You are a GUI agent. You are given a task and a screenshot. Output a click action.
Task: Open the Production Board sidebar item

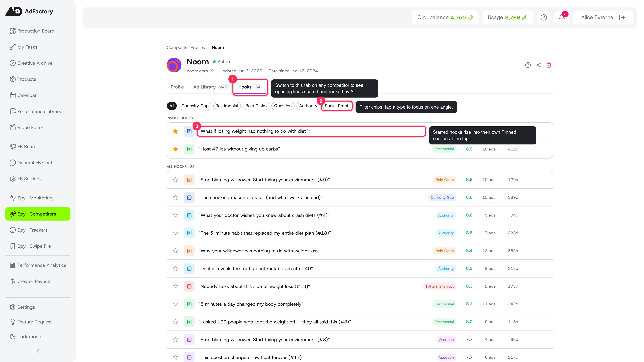[x=38, y=31]
